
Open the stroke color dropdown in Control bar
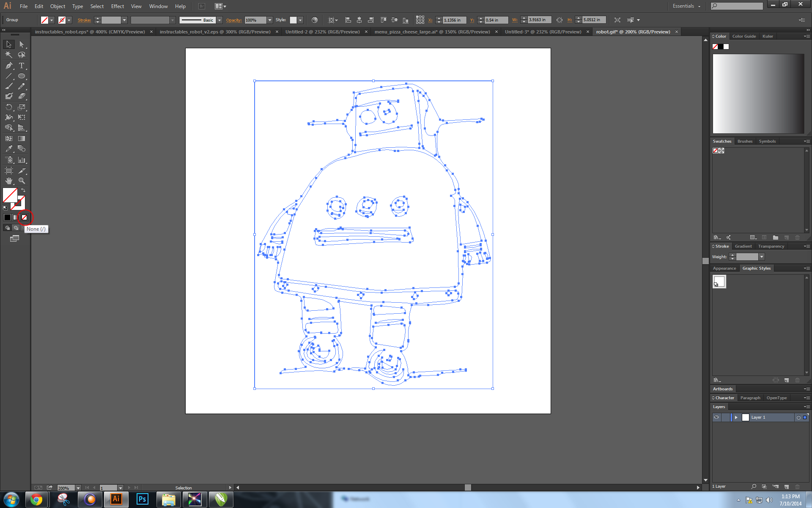(x=69, y=20)
